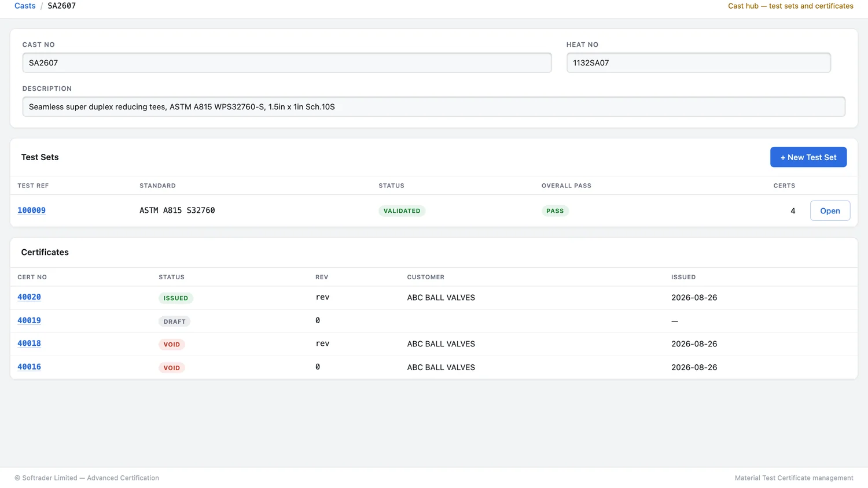Select customer cell for certificate 40016
This screenshot has width=868, height=488.
pyautogui.click(x=441, y=367)
